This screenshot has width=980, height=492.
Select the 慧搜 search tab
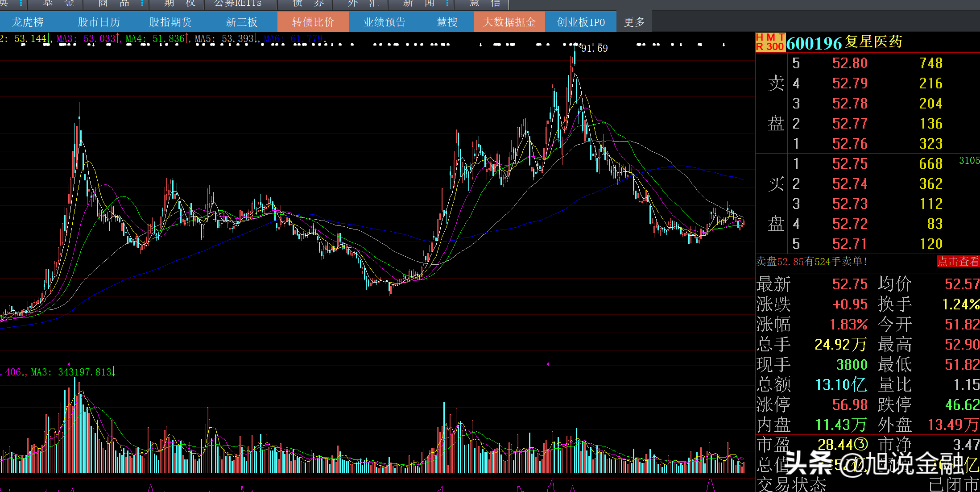[x=447, y=22]
